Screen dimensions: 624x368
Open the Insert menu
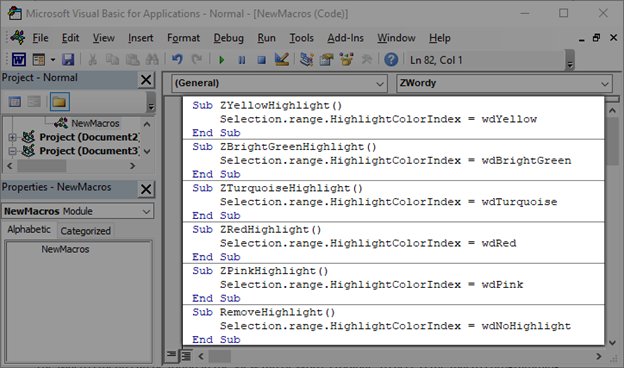coord(140,38)
